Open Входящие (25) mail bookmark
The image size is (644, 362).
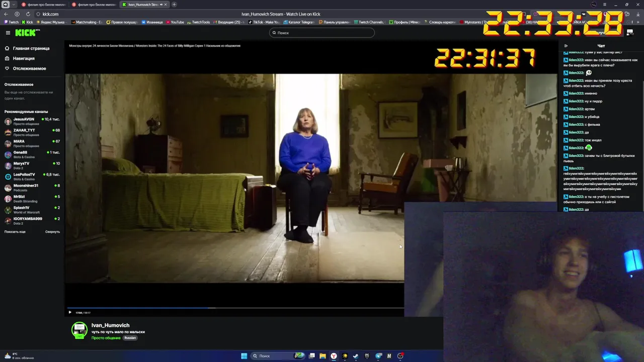(x=229, y=22)
